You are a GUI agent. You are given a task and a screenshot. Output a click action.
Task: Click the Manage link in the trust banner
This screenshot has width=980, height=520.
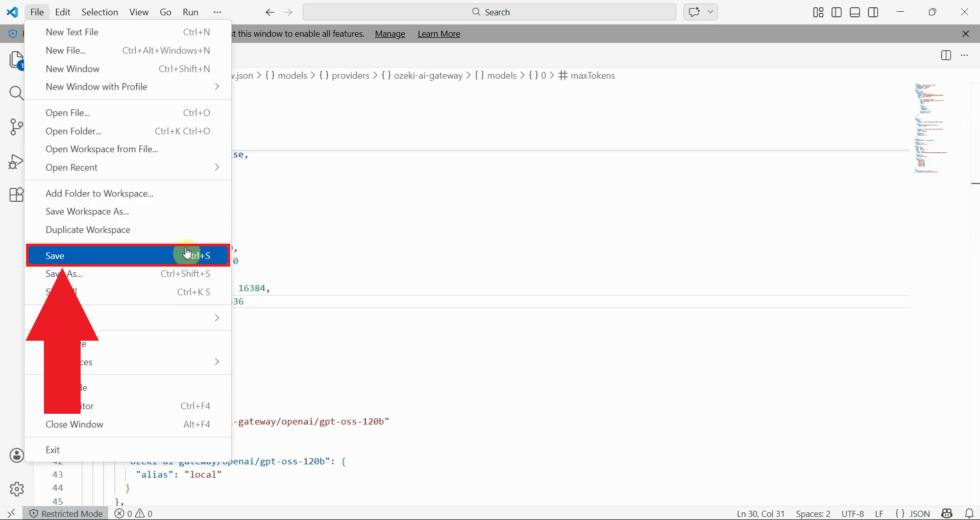[x=389, y=34]
